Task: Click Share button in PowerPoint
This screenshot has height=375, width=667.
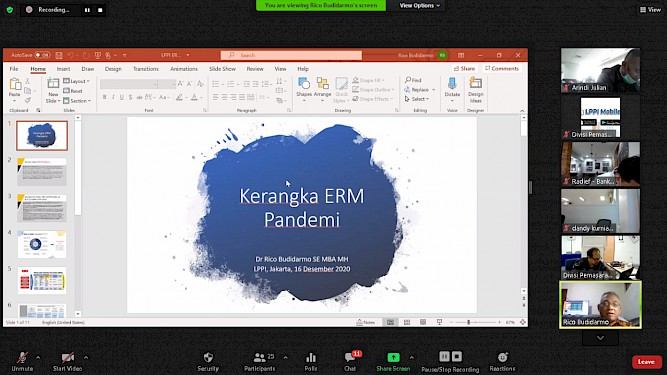Action: [464, 68]
